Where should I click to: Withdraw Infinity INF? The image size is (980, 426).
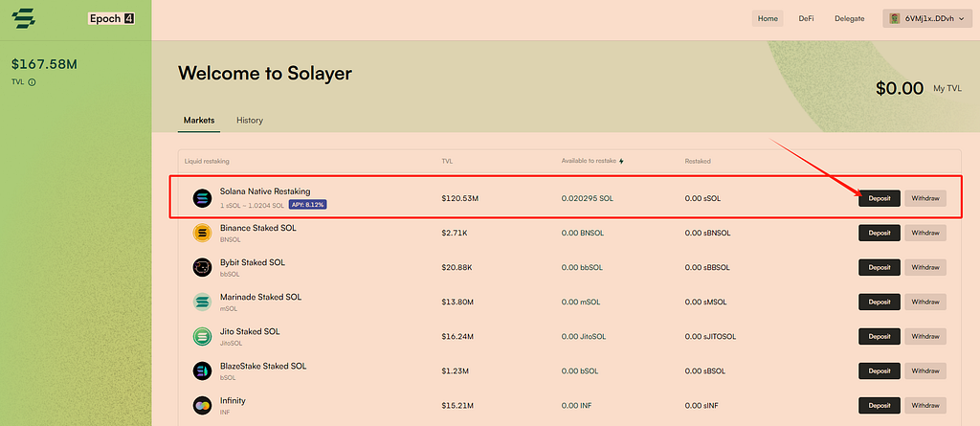point(925,405)
